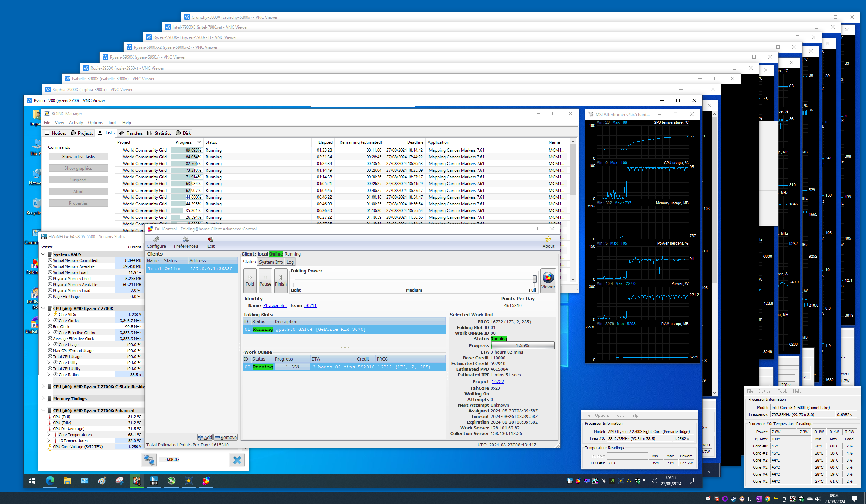Click the HWiNFO network sensors icon
Screen dimensions: 866x504
(x=149, y=460)
